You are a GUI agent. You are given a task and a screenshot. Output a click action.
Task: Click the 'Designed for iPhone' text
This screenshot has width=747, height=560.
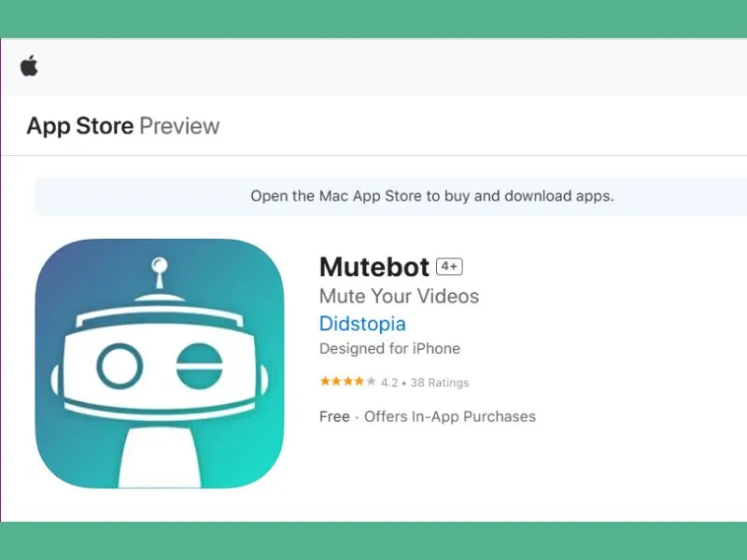coord(389,348)
